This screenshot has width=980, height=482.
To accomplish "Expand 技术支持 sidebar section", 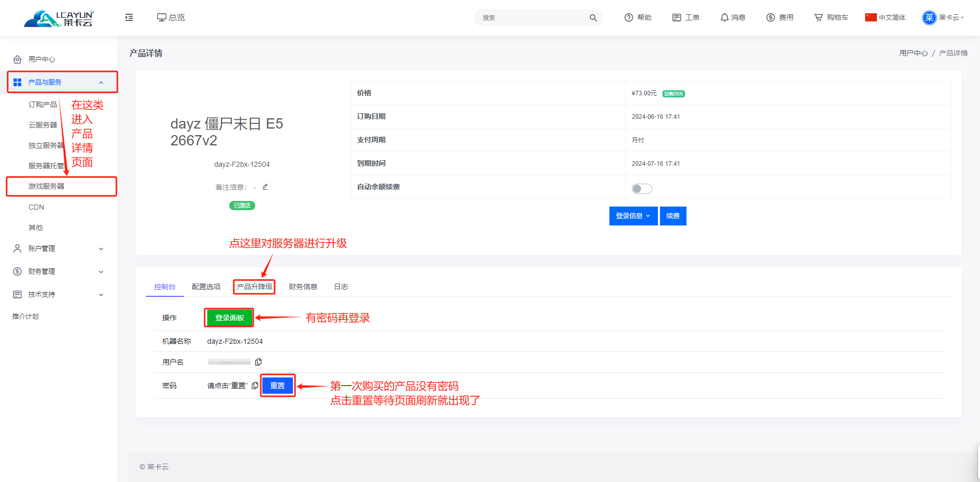I will coord(59,294).
